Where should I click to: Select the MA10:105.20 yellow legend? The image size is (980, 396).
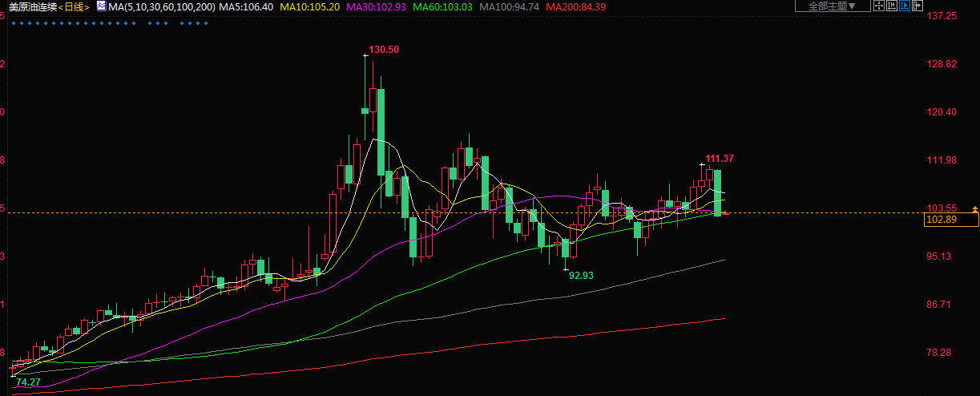tap(309, 6)
